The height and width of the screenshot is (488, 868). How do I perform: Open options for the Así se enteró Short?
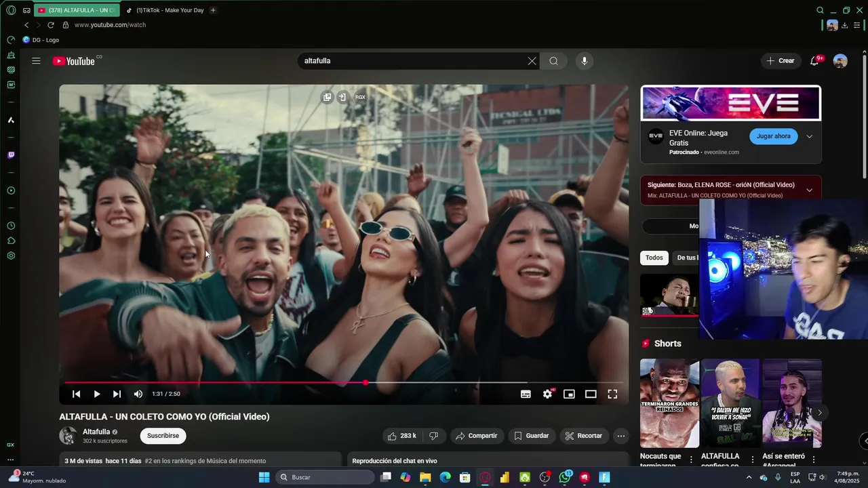tap(813, 460)
